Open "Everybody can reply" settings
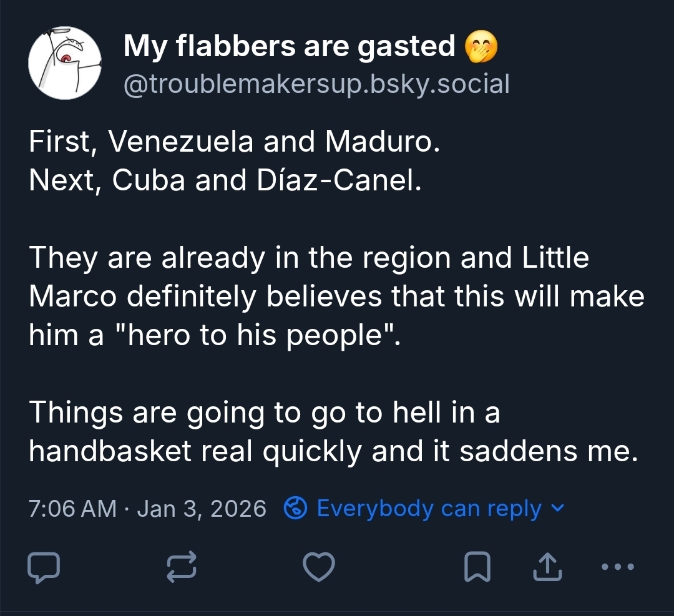Screen dimensions: 674x616 [429, 509]
